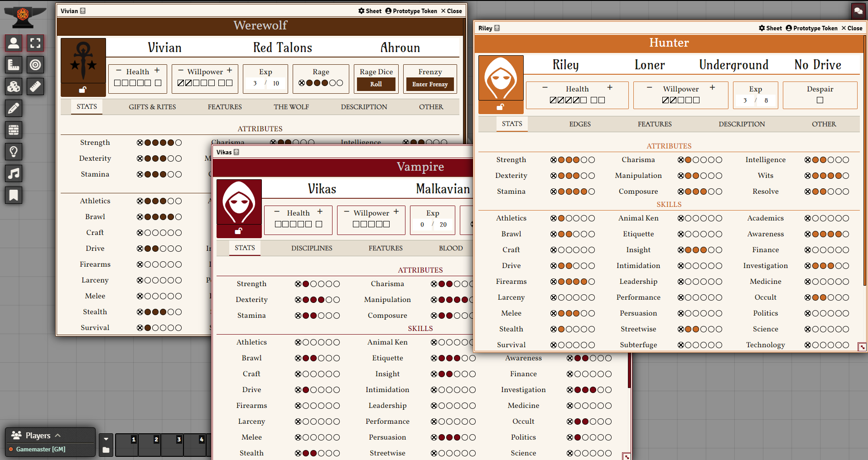Open GIFTS & RITES tab on Vivian

[x=152, y=107]
